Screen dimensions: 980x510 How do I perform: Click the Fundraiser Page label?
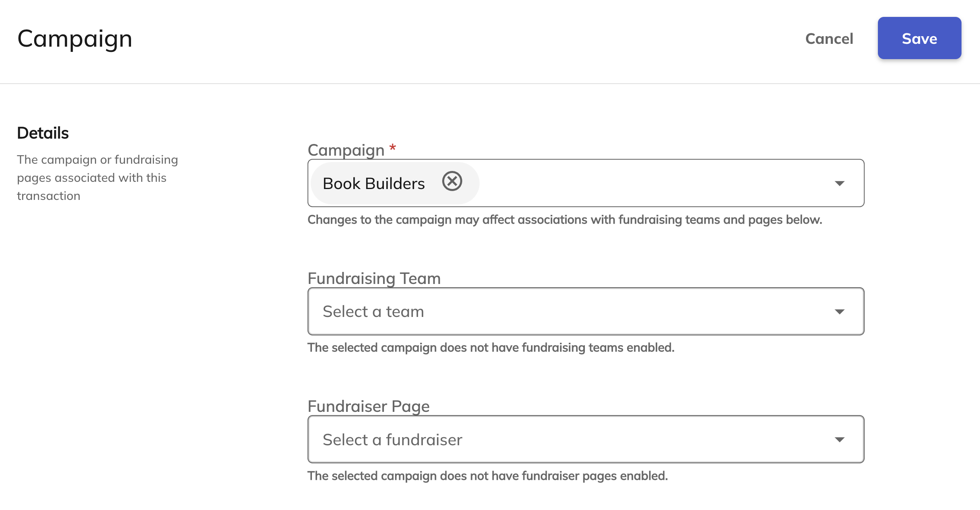click(x=369, y=406)
